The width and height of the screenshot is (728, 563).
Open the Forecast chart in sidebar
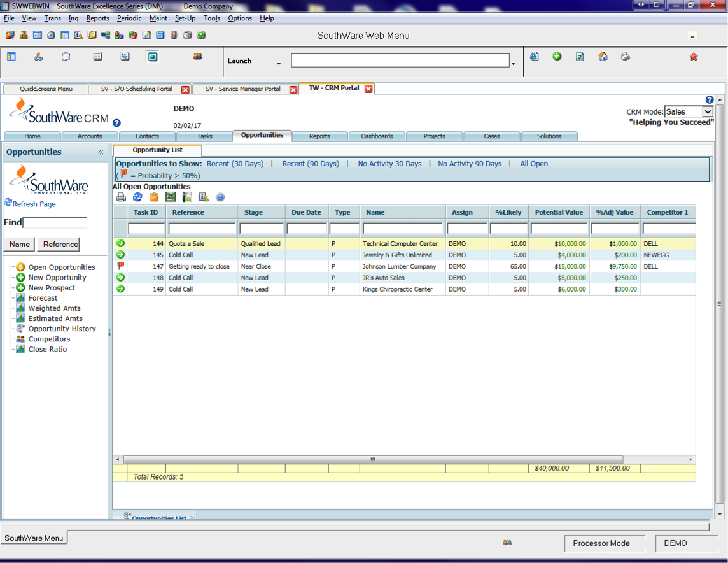coord(43,298)
